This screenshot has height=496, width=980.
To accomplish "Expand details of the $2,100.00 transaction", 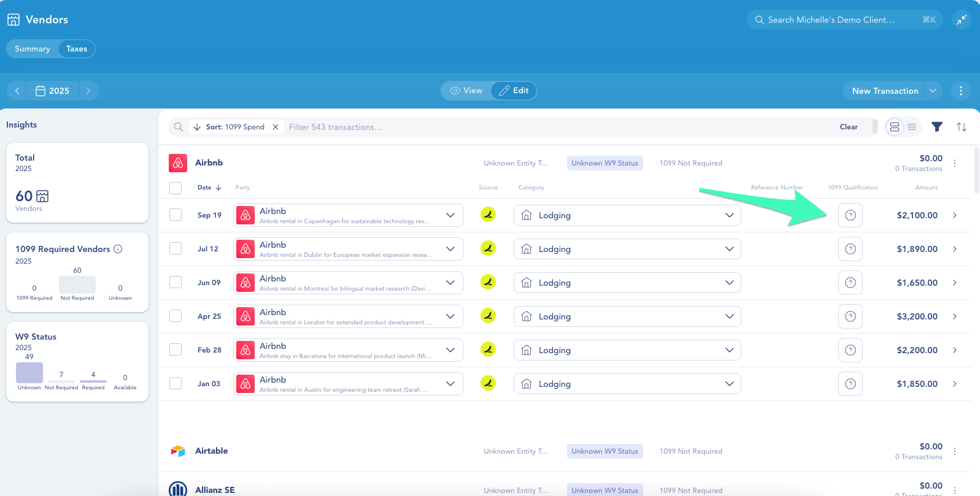I will coord(955,215).
